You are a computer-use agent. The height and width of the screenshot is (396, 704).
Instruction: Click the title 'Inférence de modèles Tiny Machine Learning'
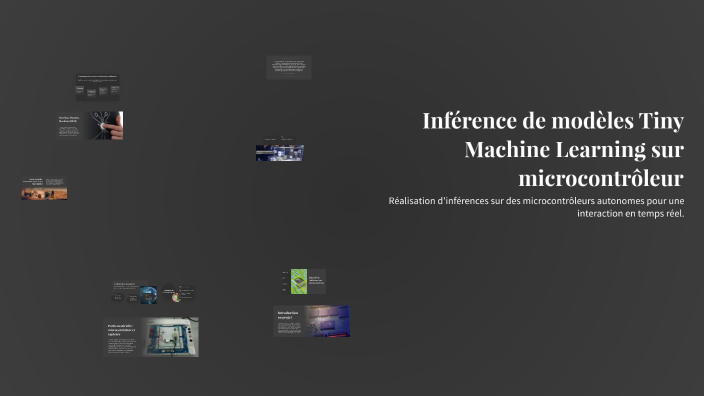(553, 149)
